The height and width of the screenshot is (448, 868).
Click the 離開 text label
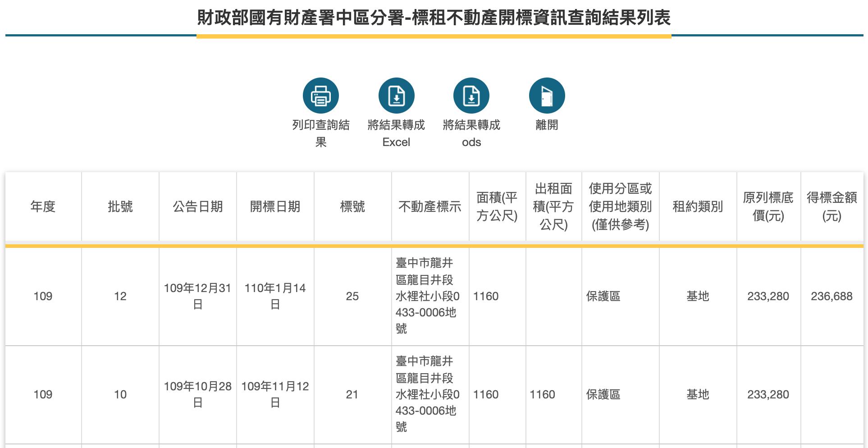coord(547,125)
